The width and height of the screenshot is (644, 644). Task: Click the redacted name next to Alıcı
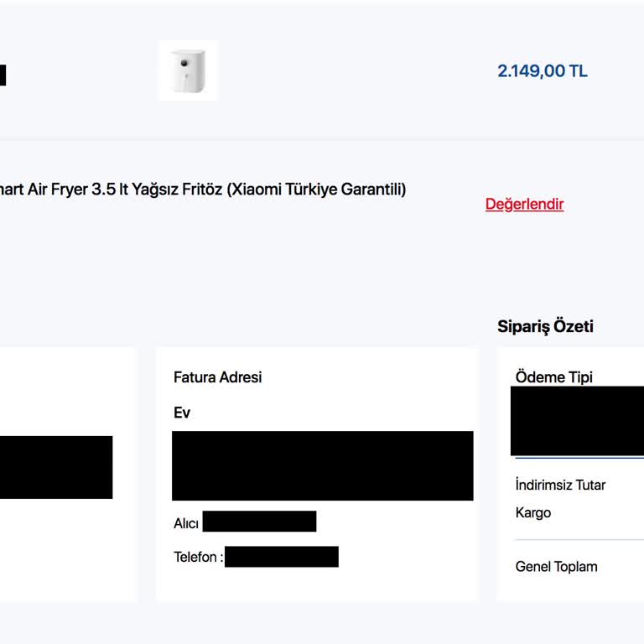[259, 522]
